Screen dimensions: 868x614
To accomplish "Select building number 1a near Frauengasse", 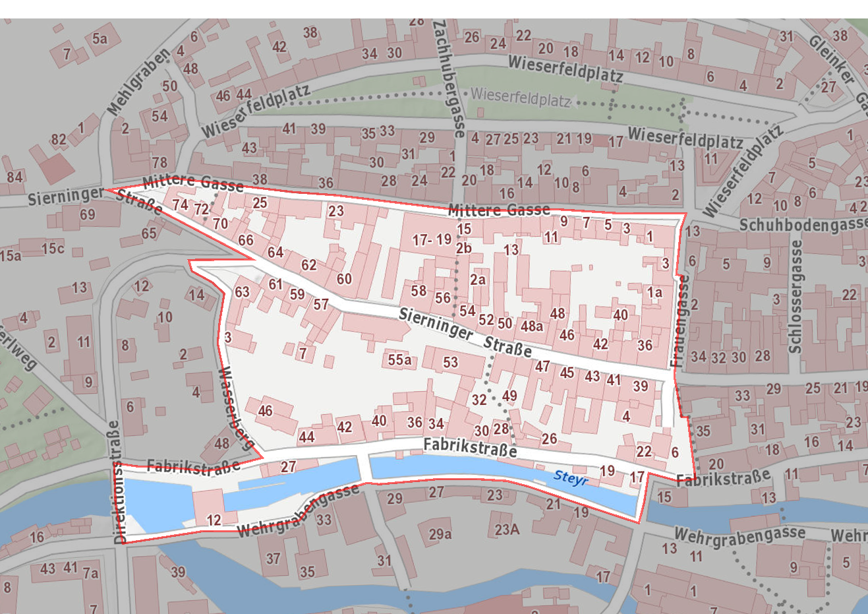I will [654, 292].
